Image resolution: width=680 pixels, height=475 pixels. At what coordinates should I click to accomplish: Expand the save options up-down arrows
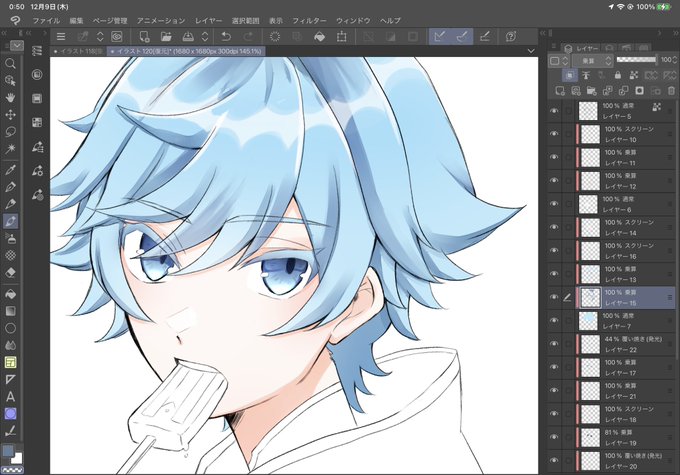[205, 36]
